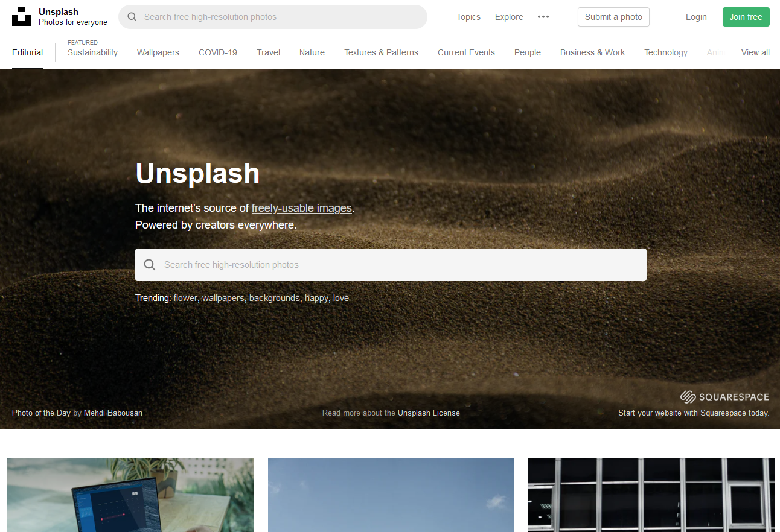
Task: Click View all topics link
Action: pos(755,52)
